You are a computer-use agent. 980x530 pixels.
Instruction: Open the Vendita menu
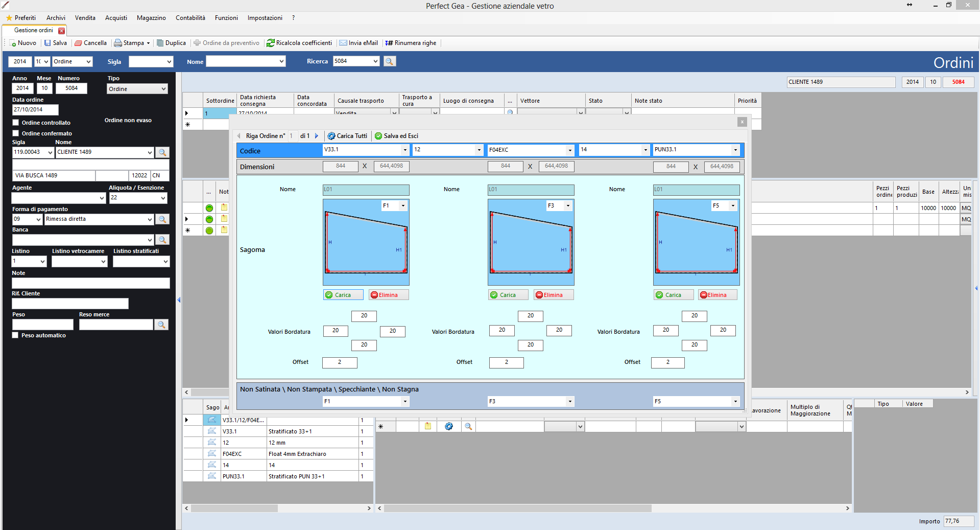[x=85, y=18]
